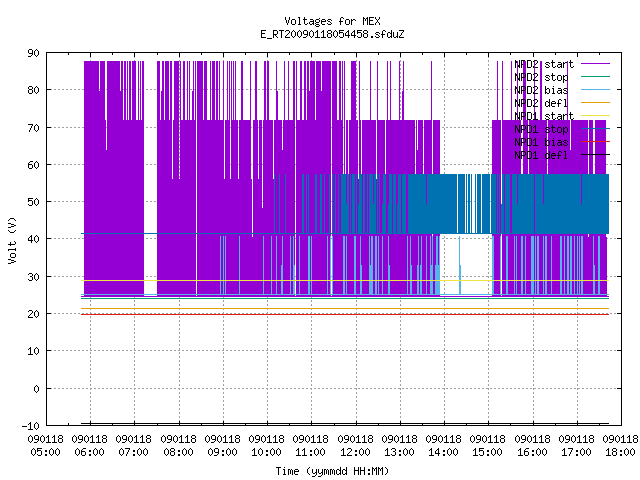
Task: Click the y-axis tick value 50
Action: [x=33, y=202]
